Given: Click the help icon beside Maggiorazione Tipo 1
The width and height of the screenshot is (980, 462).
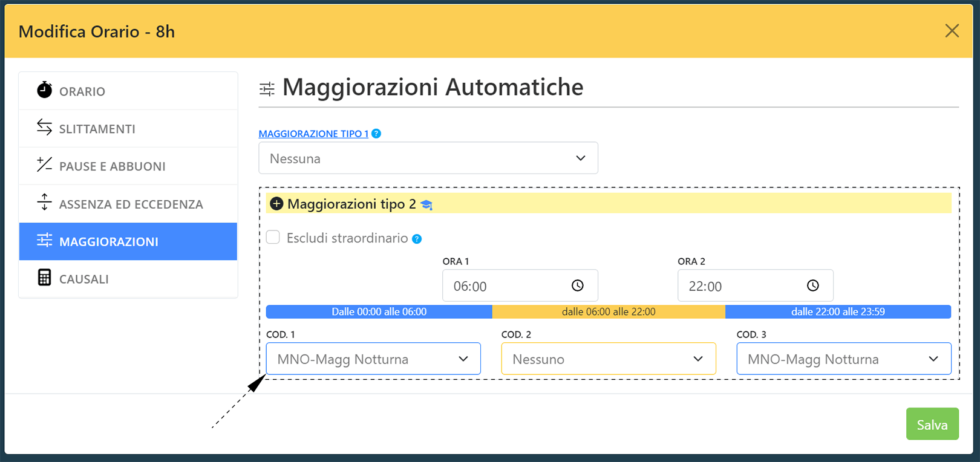Looking at the screenshot, I should coord(376,134).
